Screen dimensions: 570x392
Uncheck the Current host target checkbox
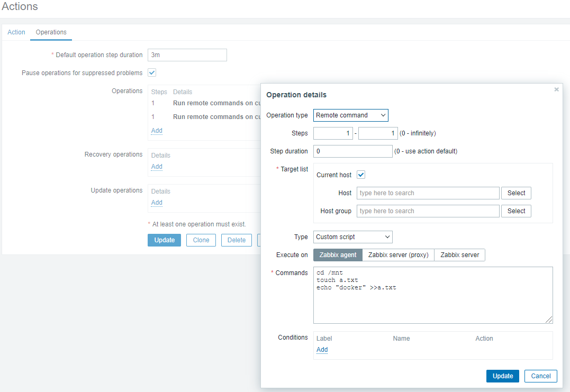(x=361, y=175)
